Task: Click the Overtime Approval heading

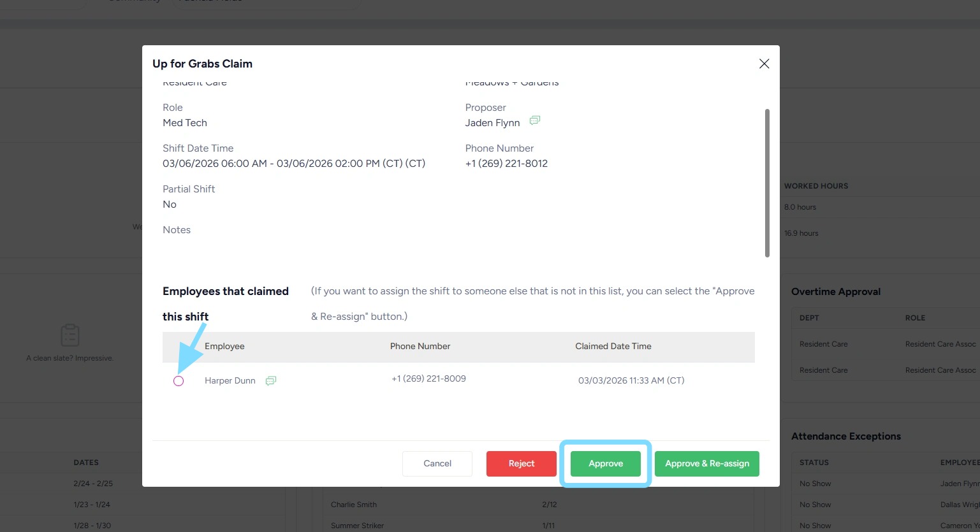Action: (x=835, y=292)
